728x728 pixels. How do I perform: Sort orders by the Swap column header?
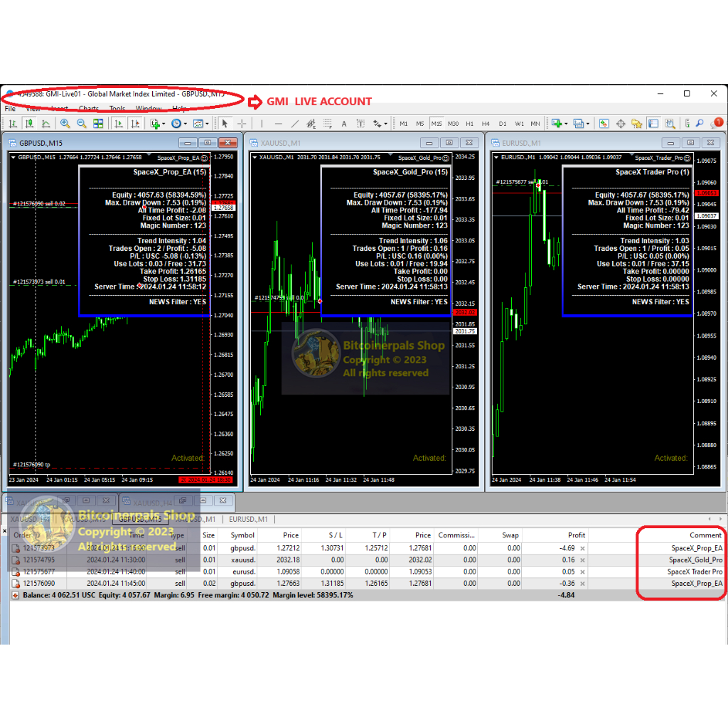(500, 535)
